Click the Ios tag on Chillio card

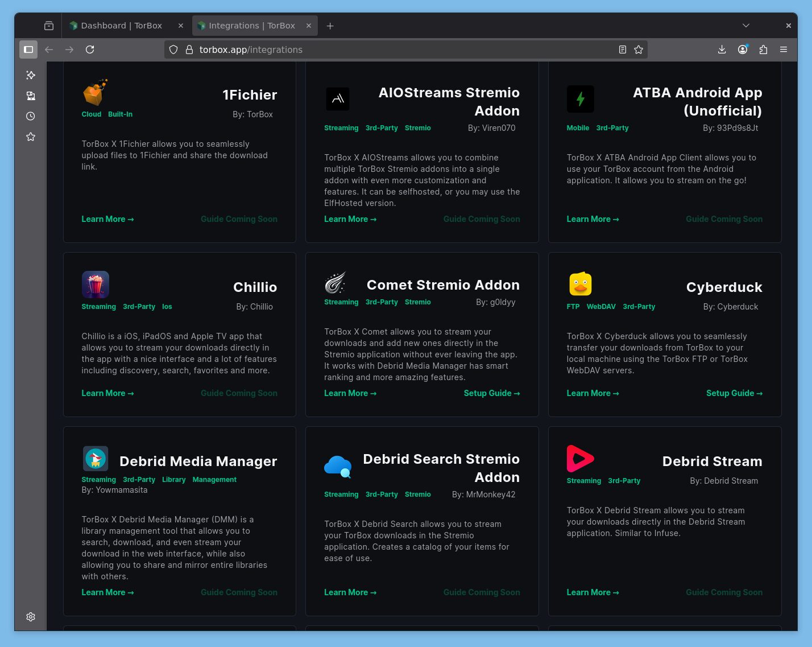tap(167, 307)
